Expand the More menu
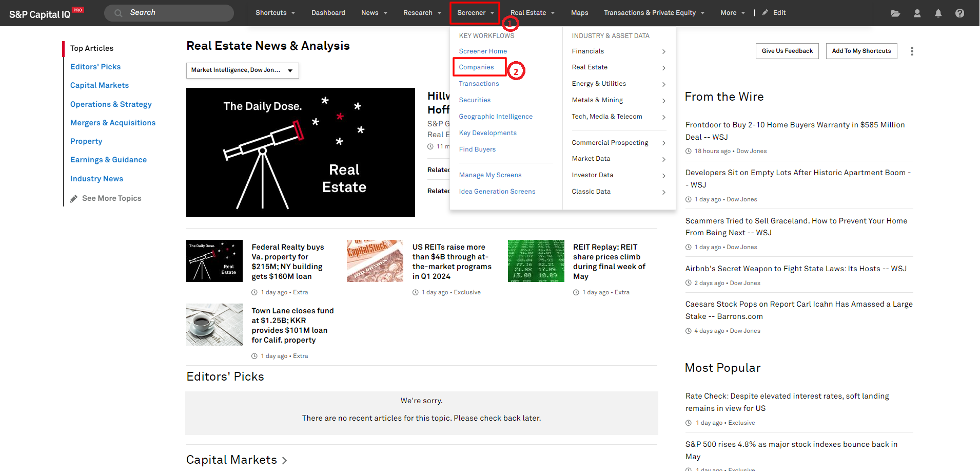Image resolution: width=980 pixels, height=471 pixels. [732, 13]
